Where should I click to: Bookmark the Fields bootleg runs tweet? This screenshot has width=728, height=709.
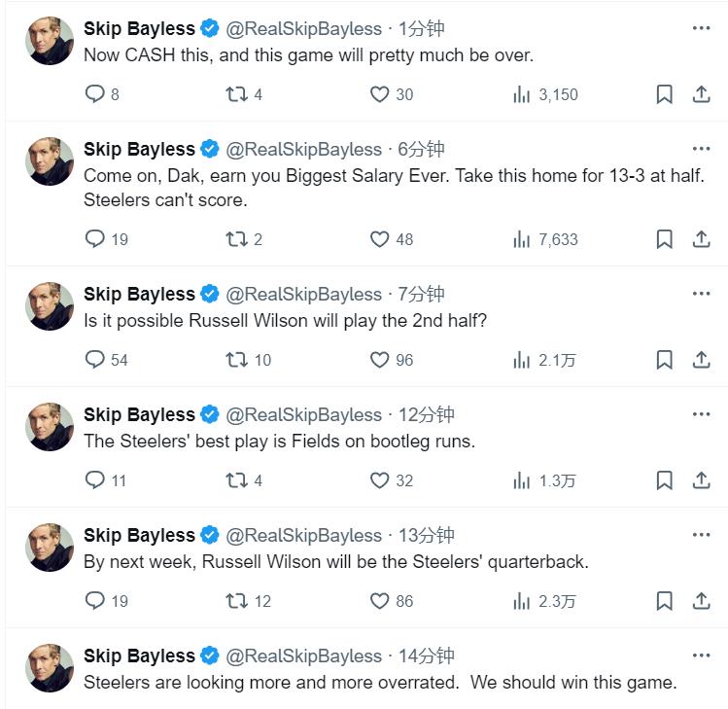point(664,480)
